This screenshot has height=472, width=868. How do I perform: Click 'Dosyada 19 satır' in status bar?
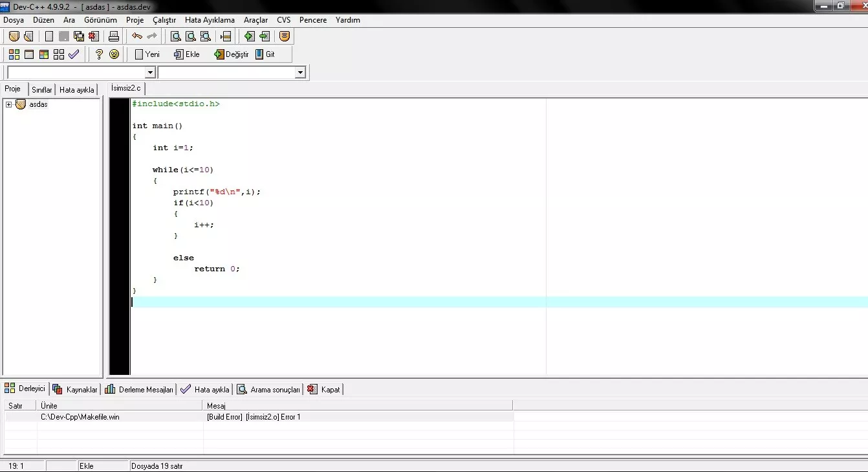pyautogui.click(x=157, y=466)
